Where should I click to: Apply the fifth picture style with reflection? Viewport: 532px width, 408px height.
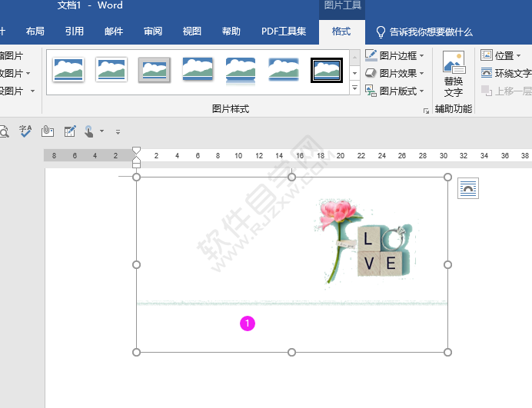[241, 71]
